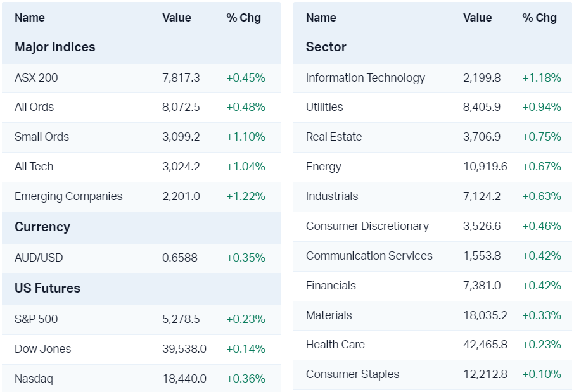
Task: Open Dow Jones futures entry
Action: 43,349
